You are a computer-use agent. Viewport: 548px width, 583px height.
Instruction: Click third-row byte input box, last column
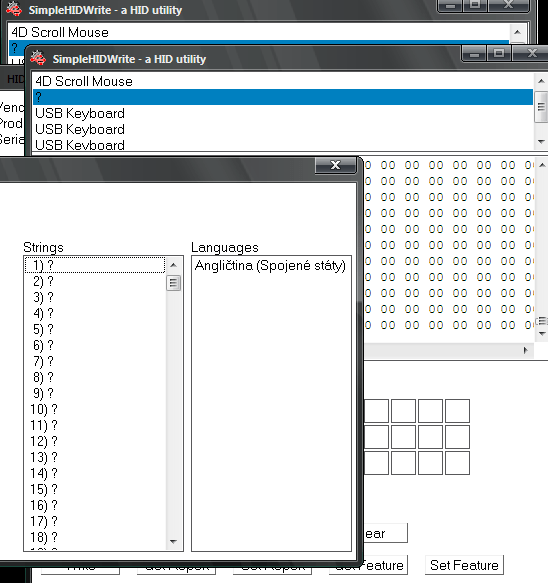pos(457,463)
